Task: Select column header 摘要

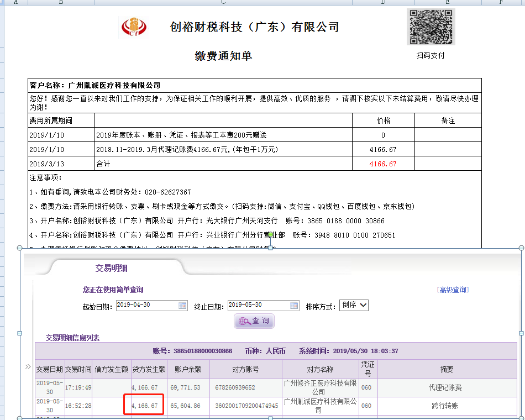Action: point(447,369)
